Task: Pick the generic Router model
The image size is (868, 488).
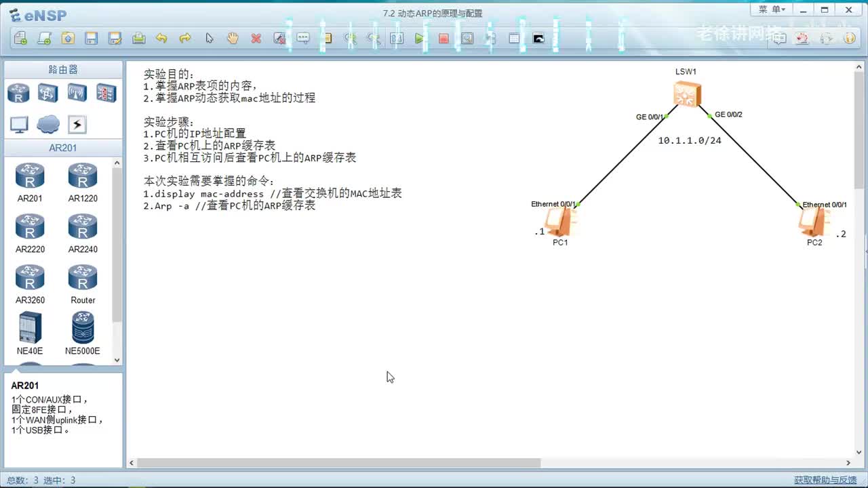Action: click(83, 284)
